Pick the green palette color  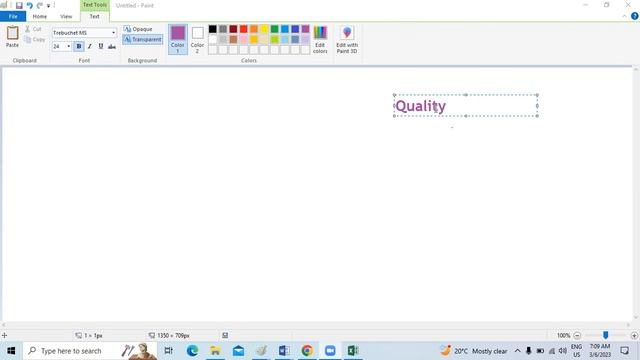[275, 29]
